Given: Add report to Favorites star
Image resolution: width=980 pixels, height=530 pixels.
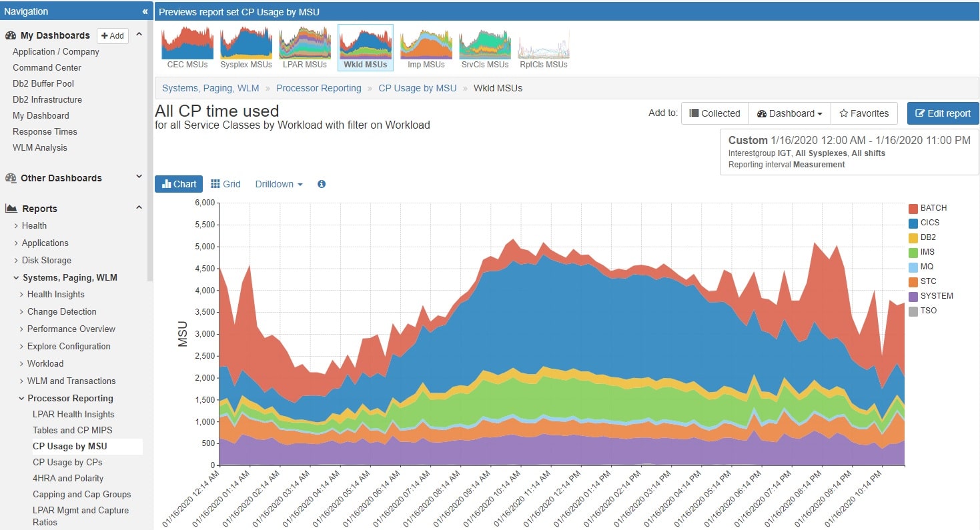Looking at the screenshot, I should [864, 113].
